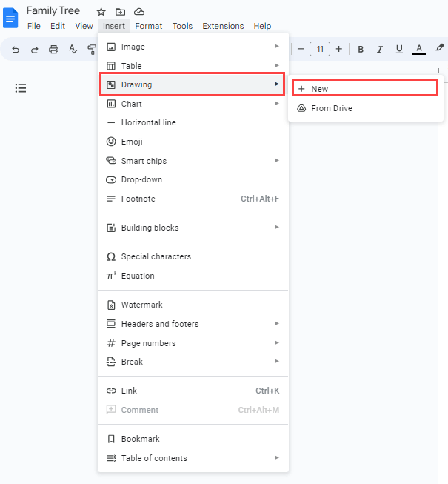Expand the Page numbers submenu
The width and height of the screenshot is (448, 484).
point(193,343)
